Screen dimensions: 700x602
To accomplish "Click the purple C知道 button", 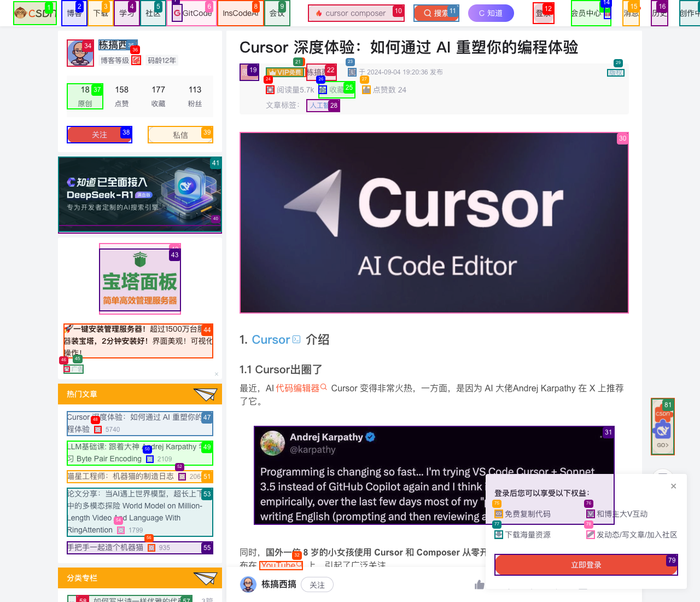I will (491, 13).
